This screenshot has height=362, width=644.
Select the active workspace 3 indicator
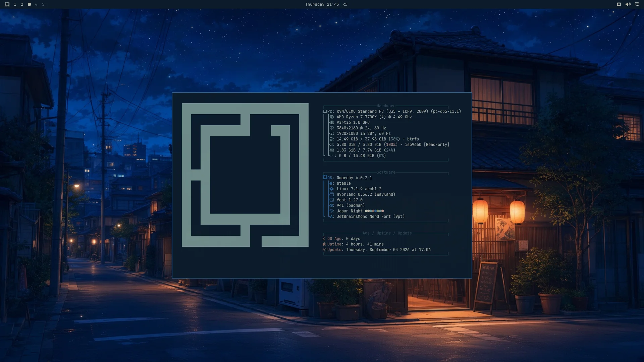[29, 4]
